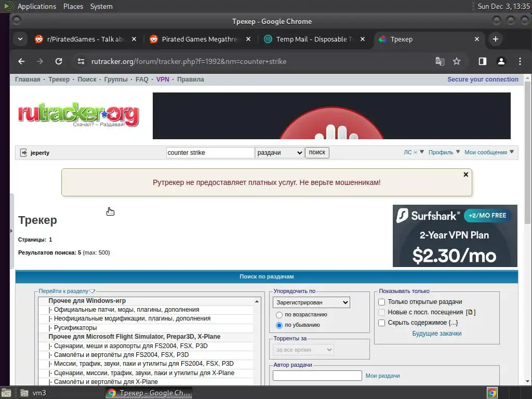Open VPN navigation link
This screenshot has width=532, height=399.
163,79
